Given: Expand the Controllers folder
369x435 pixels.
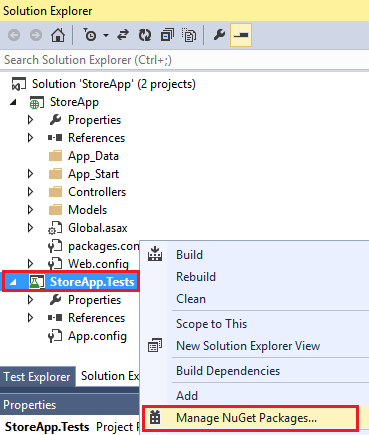Looking at the screenshot, I should click(30, 192).
